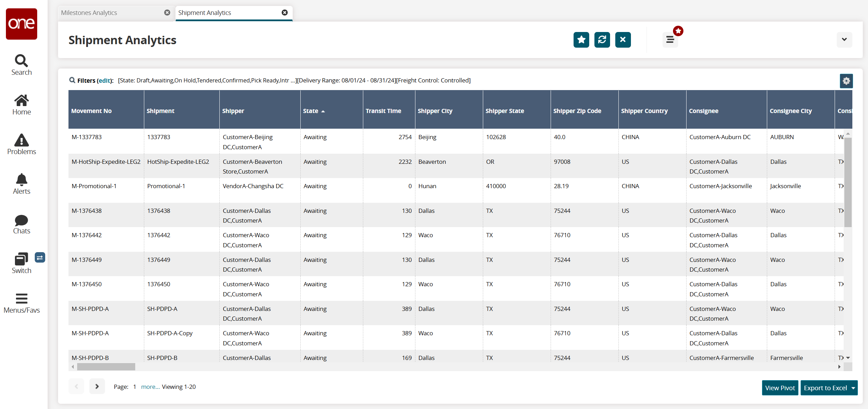
Task: Click page 1 link
Action: point(135,387)
